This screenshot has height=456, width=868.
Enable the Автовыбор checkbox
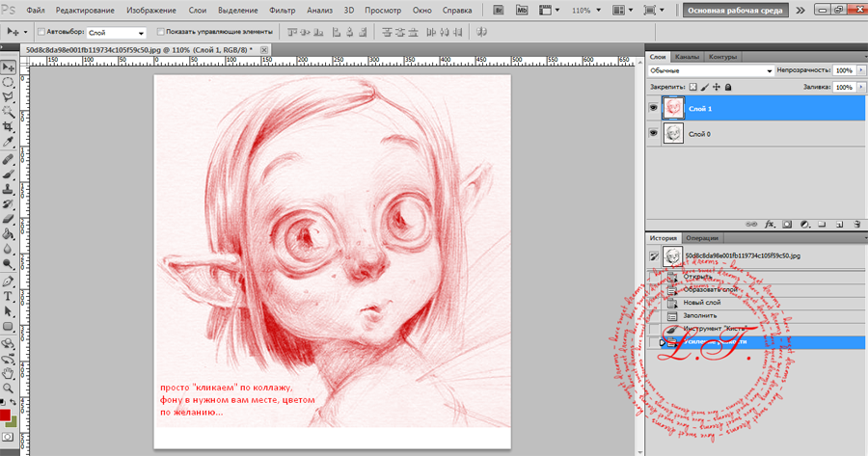41,32
